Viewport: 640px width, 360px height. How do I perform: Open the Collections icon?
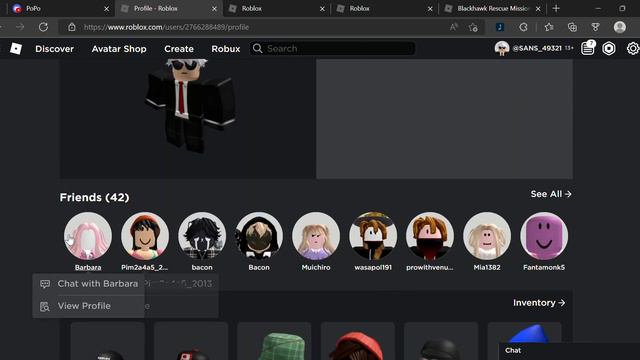(572, 27)
